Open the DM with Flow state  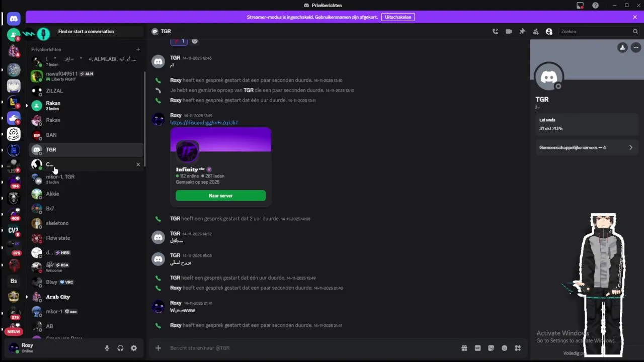pos(87,238)
